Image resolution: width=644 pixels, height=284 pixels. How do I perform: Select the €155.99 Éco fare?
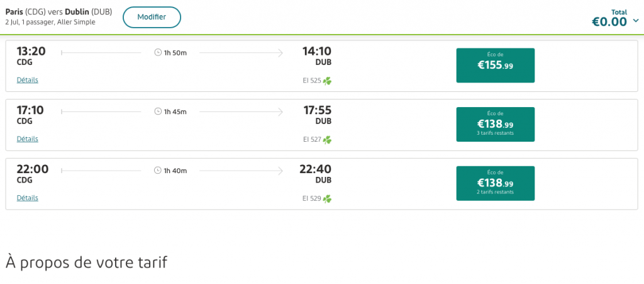(495, 65)
